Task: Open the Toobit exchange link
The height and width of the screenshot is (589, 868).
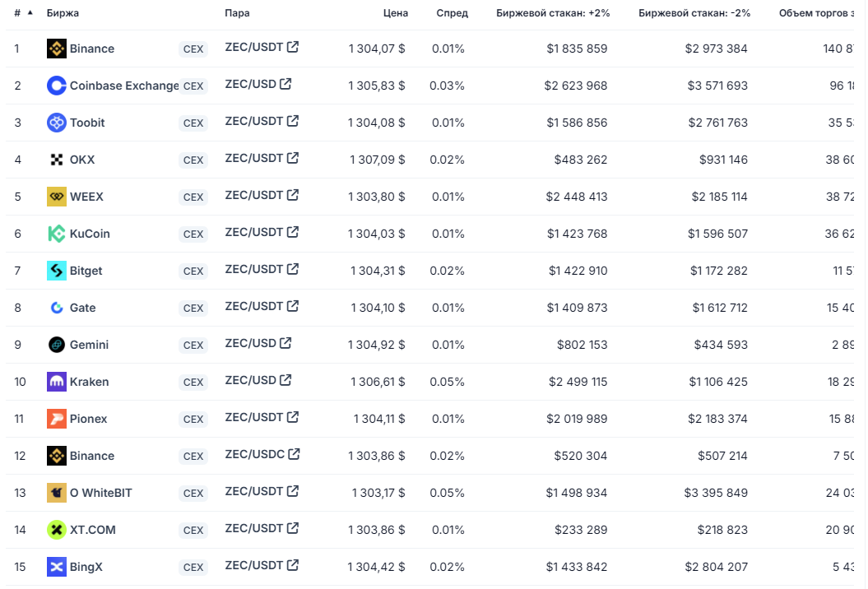Action: click(x=87, y=123)
